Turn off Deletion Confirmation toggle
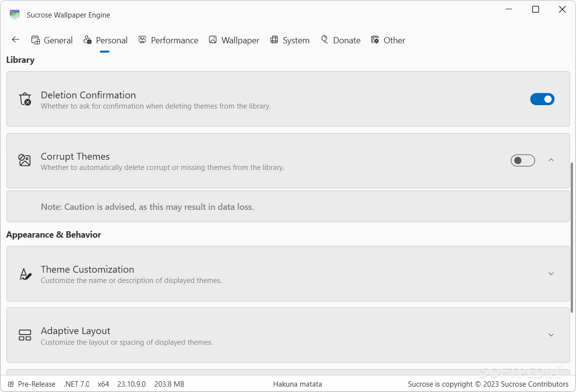 point(542,99)
